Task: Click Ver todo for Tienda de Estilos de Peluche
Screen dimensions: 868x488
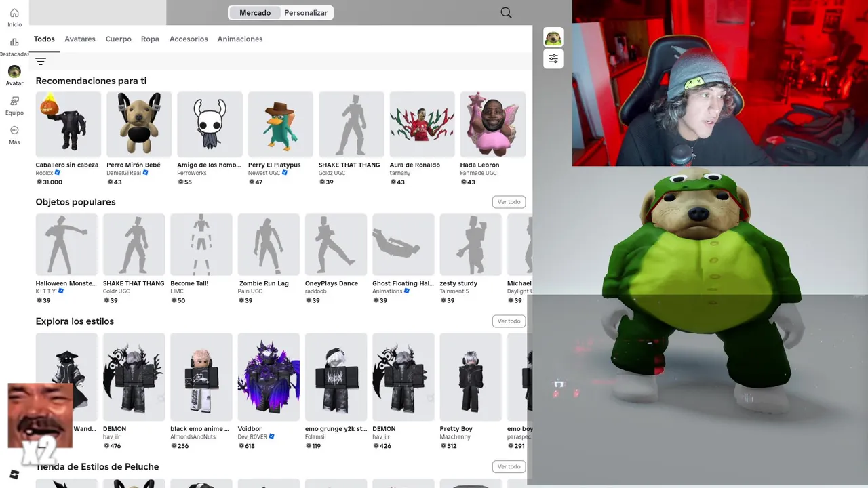Action: [x=509, y=466]
